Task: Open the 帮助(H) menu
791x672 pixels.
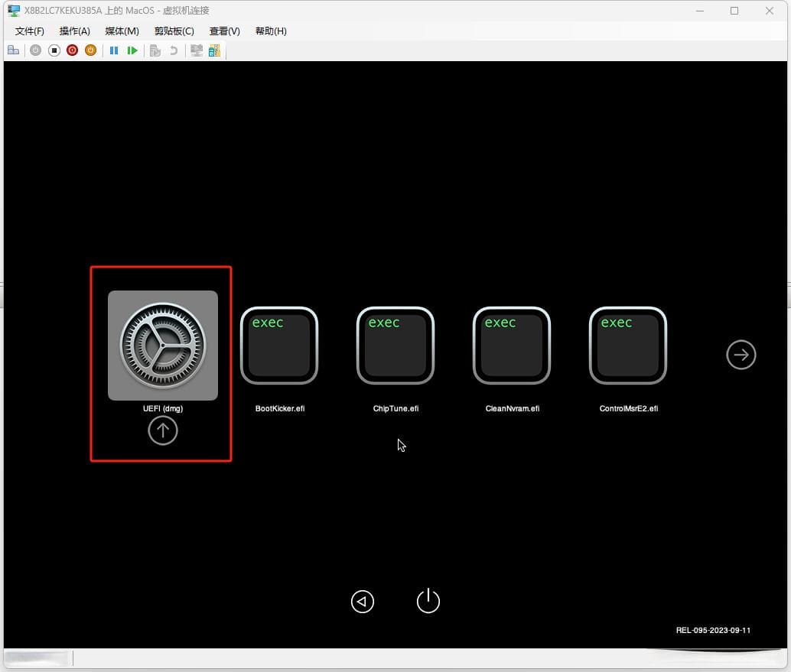Action: tap(271, 31)
